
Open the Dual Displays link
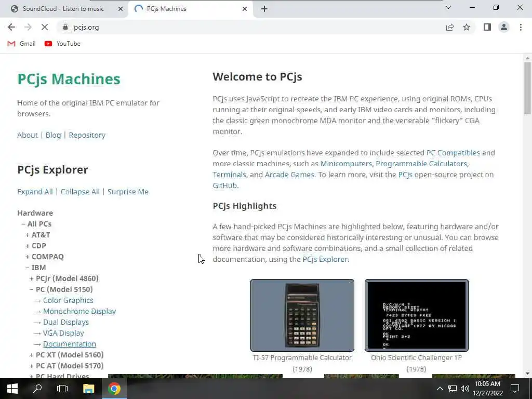tap(66, 322)
